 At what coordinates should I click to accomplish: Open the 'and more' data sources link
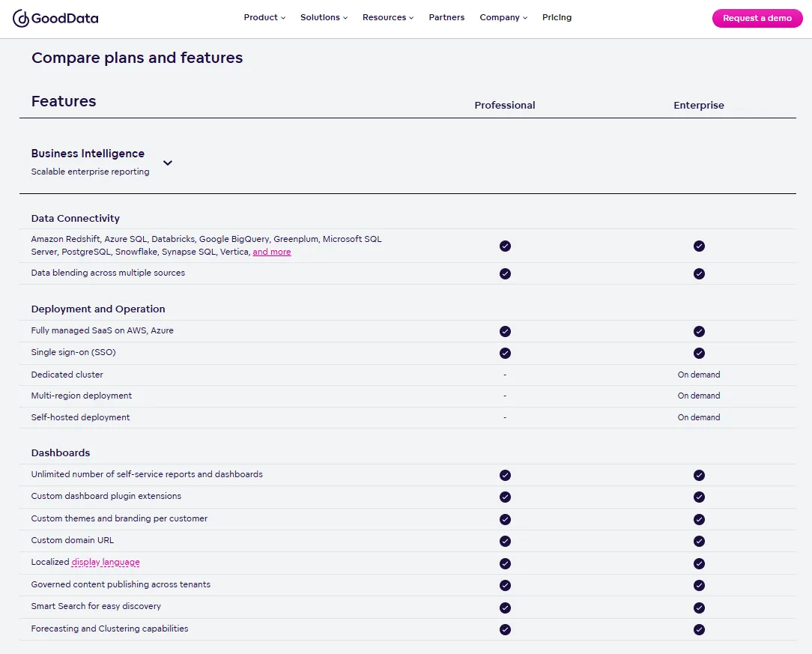tap(272, 252)
